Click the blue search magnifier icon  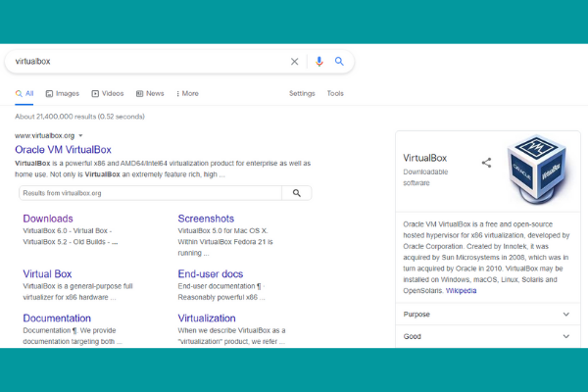click(339, 61)
